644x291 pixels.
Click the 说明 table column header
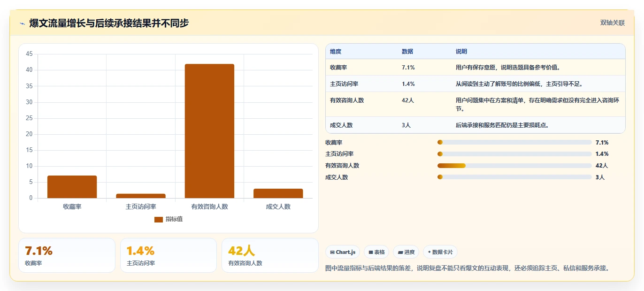[x=461, y=52]
